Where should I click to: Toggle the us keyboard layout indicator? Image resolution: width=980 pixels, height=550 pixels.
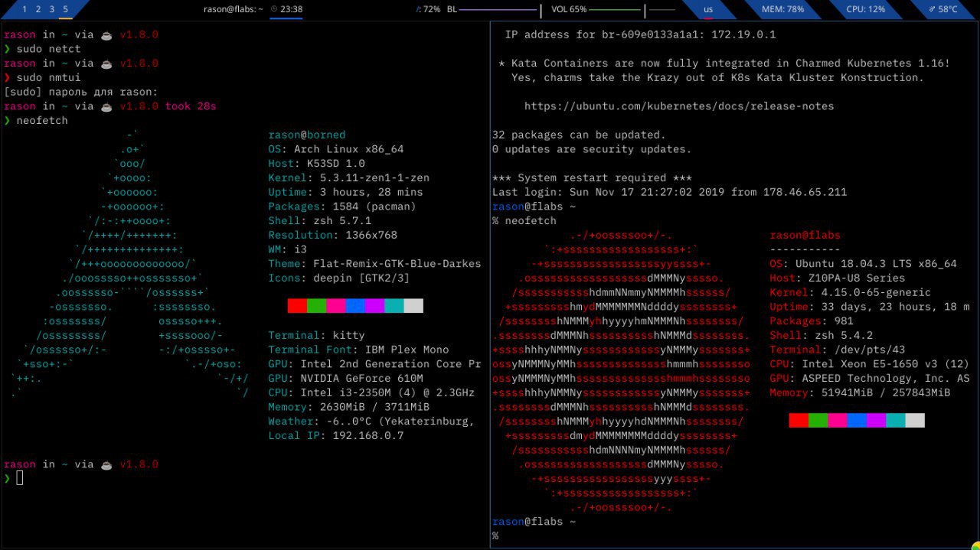coord(708,9)
